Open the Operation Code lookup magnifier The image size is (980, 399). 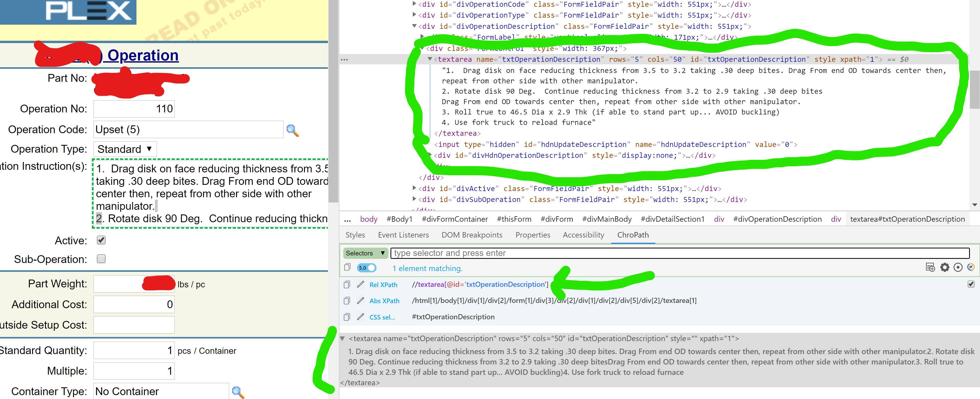click(x=293, y=130)
